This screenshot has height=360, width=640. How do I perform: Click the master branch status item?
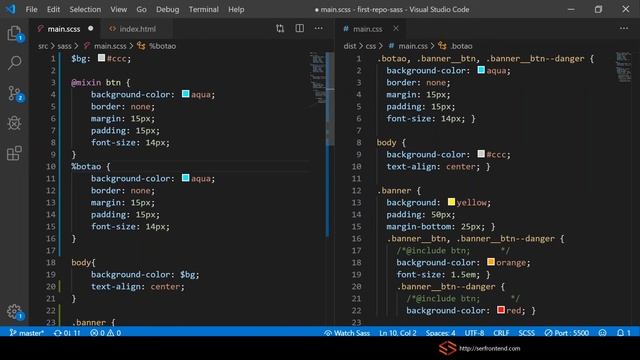pos(27,333)
